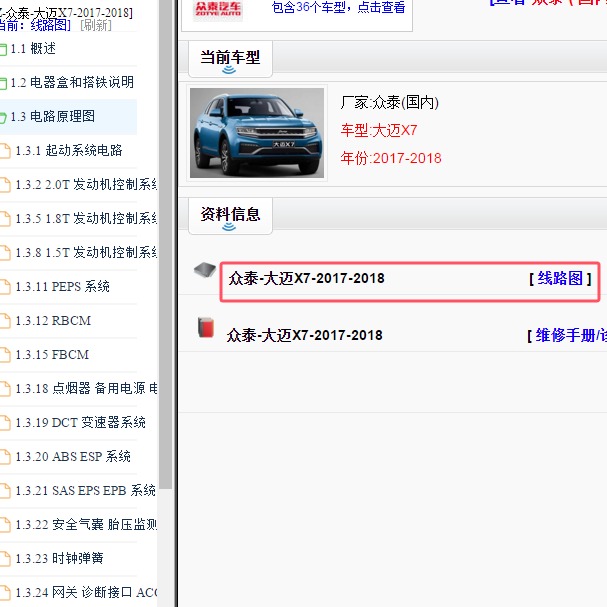Click the 车型:大迈X7 text

pos(379,130)
